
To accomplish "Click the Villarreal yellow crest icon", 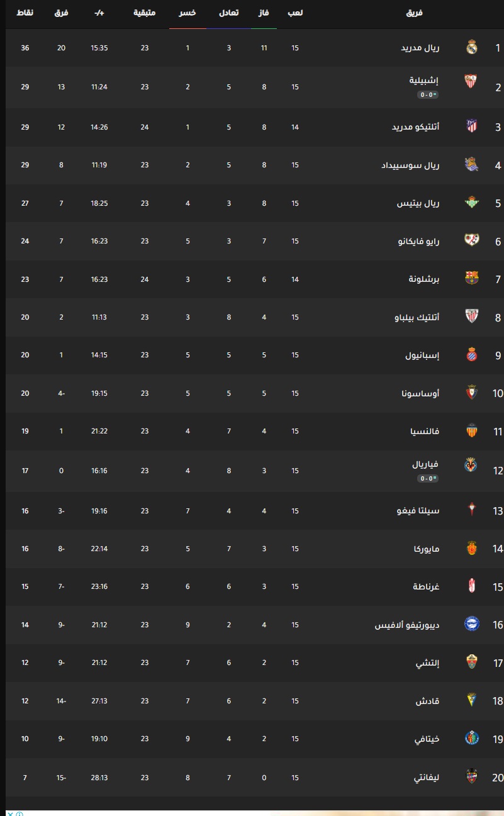I will 470,465.
